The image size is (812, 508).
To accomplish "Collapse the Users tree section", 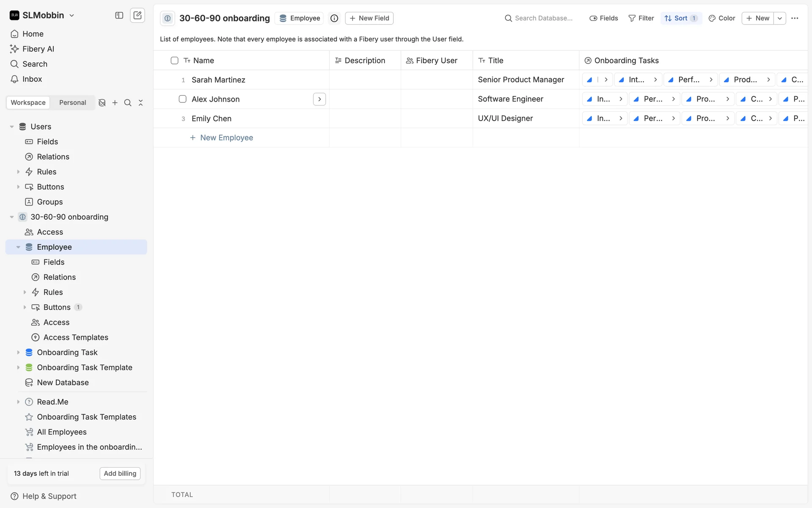I will coord(12,127).
